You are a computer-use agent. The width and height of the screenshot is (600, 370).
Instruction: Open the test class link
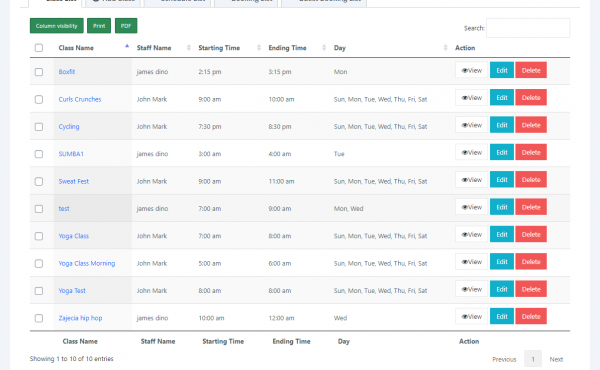coord(64,209)
